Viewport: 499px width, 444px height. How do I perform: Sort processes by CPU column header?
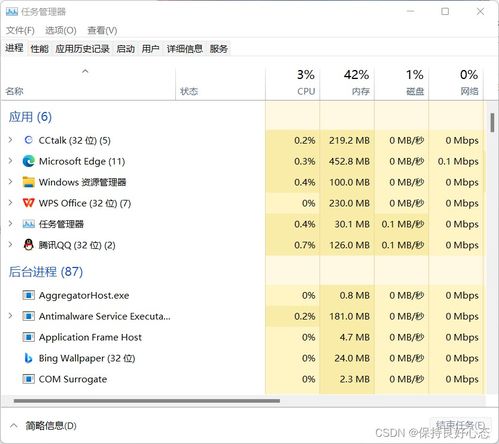293,83
